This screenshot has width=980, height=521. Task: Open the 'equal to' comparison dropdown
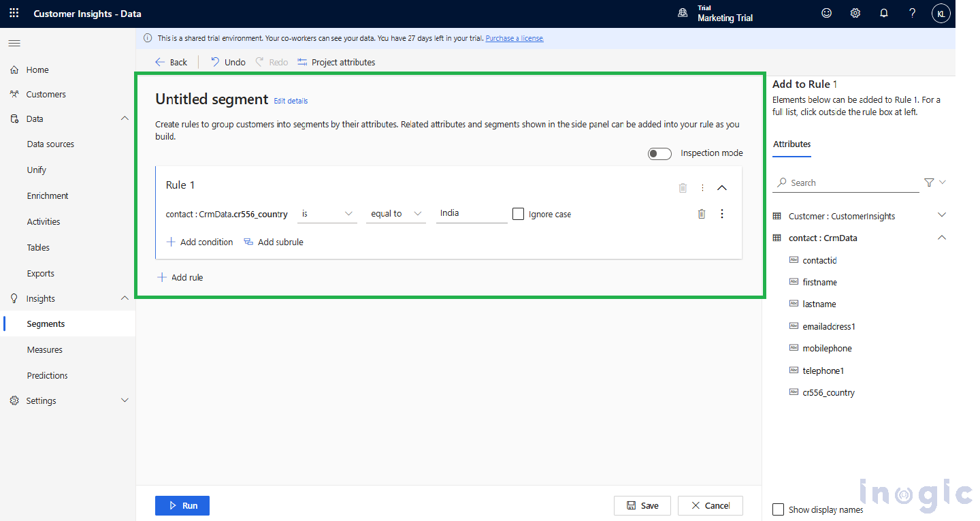tap(395, 214)
